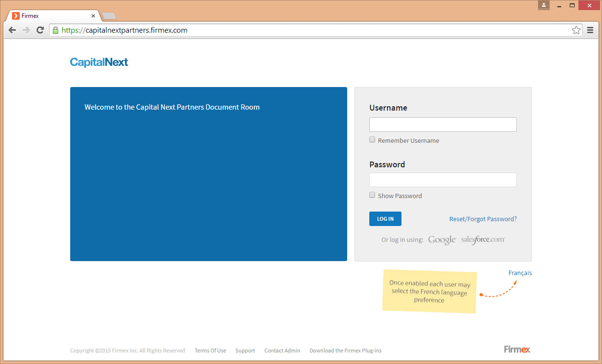Click the Firmex logo in the footer
Viewport: 602px width, 364px height.
point(517,350)
